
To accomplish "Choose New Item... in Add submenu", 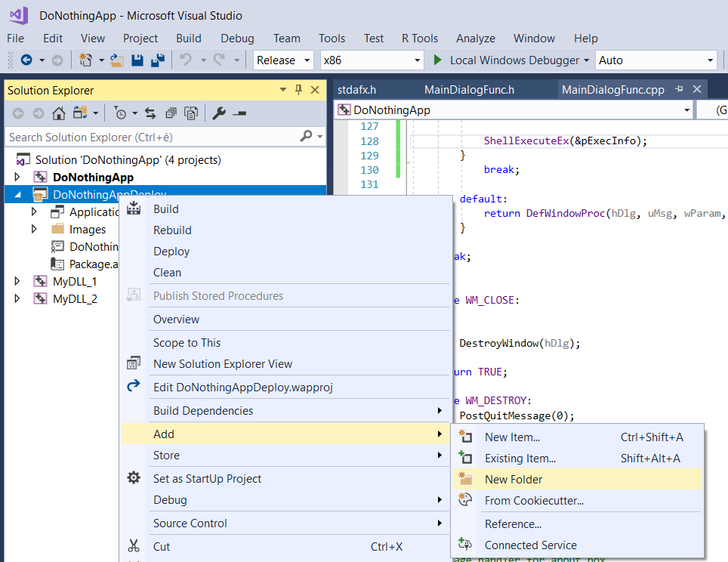I will [578, 437].
